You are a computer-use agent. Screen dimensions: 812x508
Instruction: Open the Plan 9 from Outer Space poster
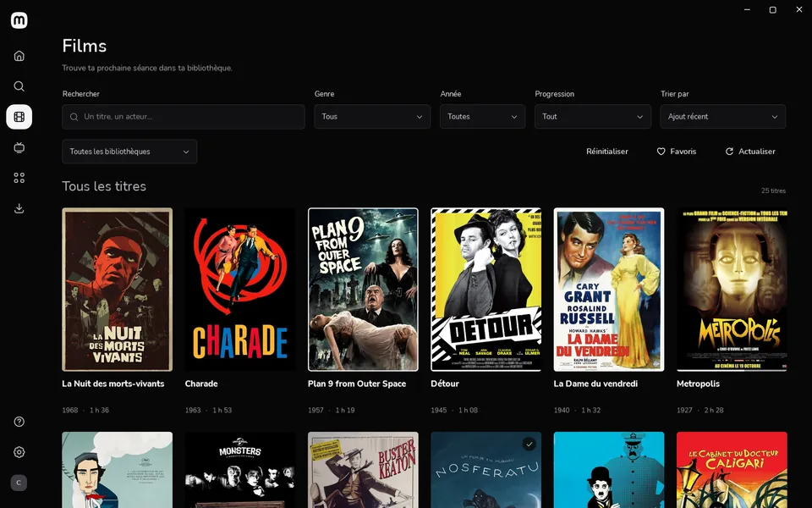click(363, 290)
